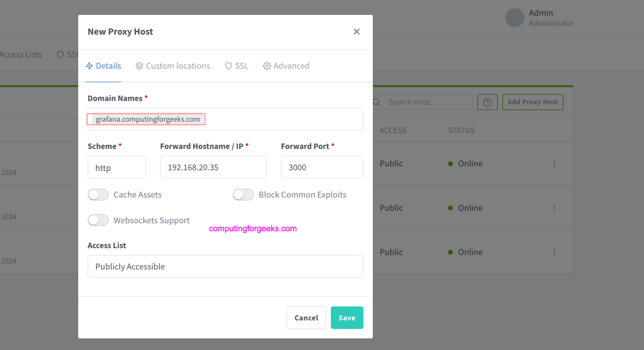The width and height of the screenshot is (644, 350).
Task: Click the Cancel button
Action: tap(306, 318)
